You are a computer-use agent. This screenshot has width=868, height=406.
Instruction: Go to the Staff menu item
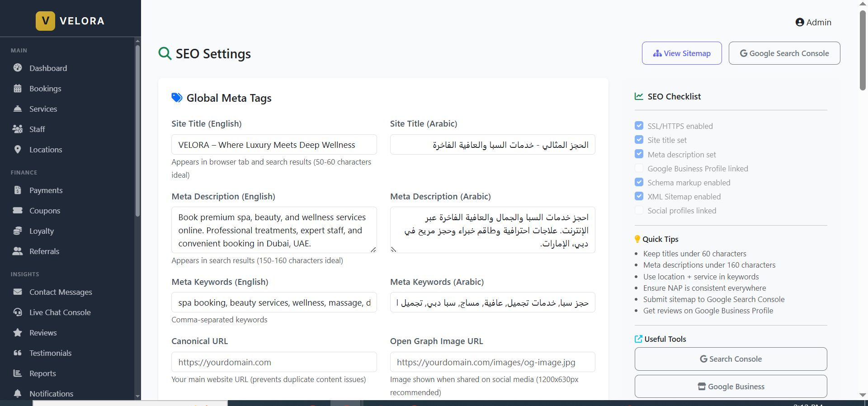coord(37,129)
